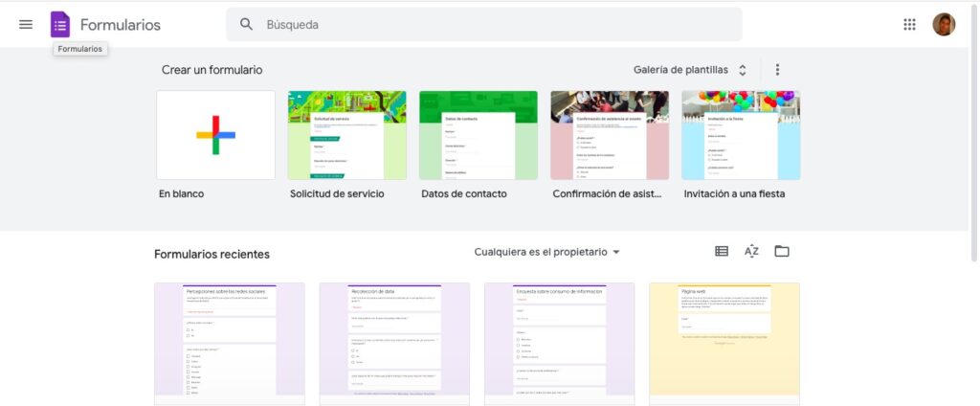Open the main hamburger menu
Image resolution: width=980 pixels, height=406 pixels.
click(x=26, y=25)
